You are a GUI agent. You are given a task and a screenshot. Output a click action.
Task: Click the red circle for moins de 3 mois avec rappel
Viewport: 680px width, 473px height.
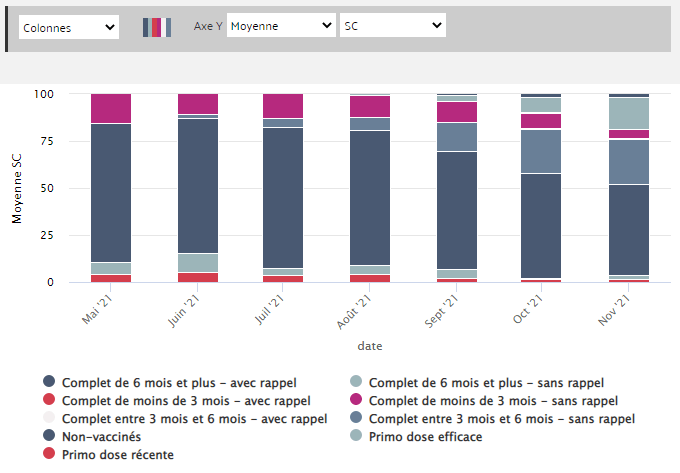point(49,400)
